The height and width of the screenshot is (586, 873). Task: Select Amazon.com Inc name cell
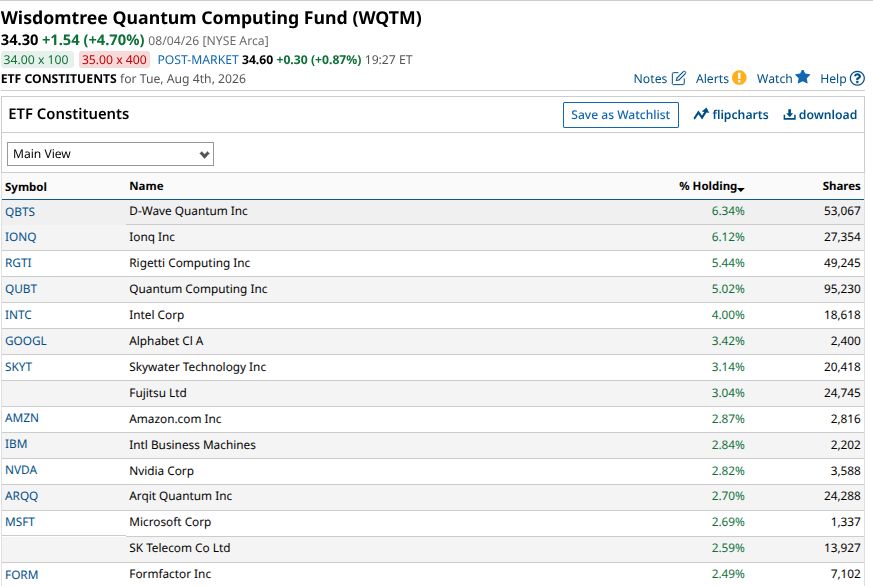click(175, 418)
